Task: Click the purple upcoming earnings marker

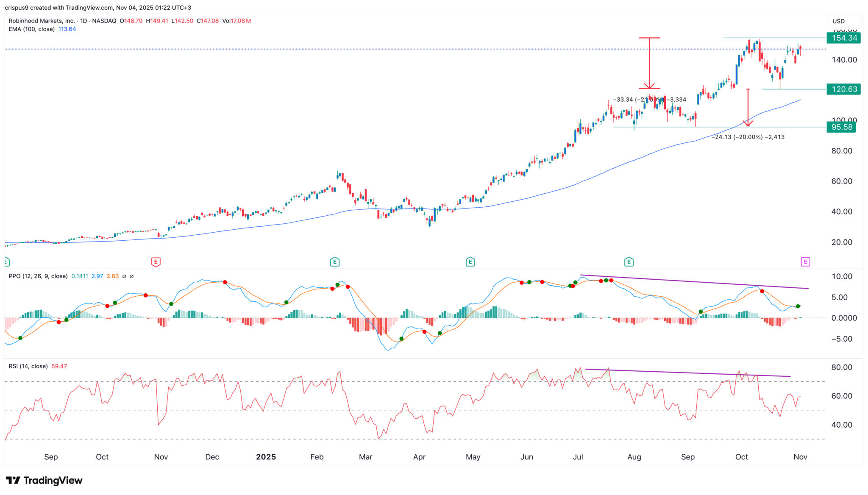Action: point(805,262)
